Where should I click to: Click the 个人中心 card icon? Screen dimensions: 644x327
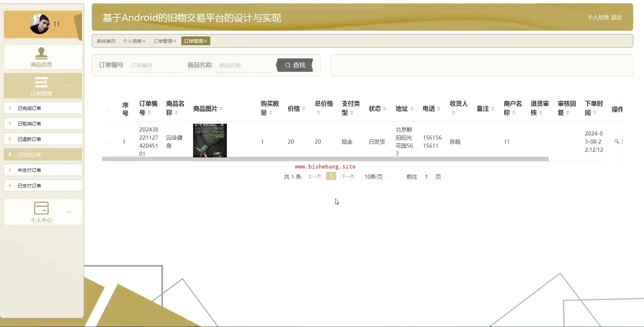(x=41, y=208)
